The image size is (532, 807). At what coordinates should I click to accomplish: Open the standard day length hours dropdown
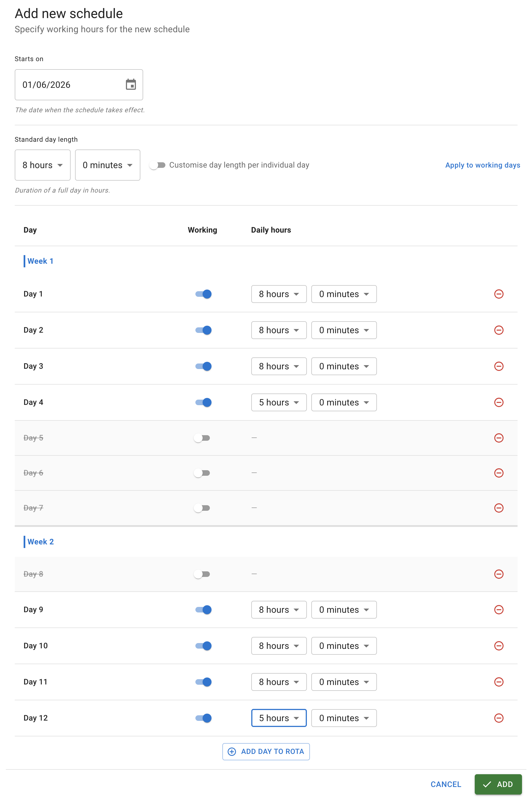(43, 165)
